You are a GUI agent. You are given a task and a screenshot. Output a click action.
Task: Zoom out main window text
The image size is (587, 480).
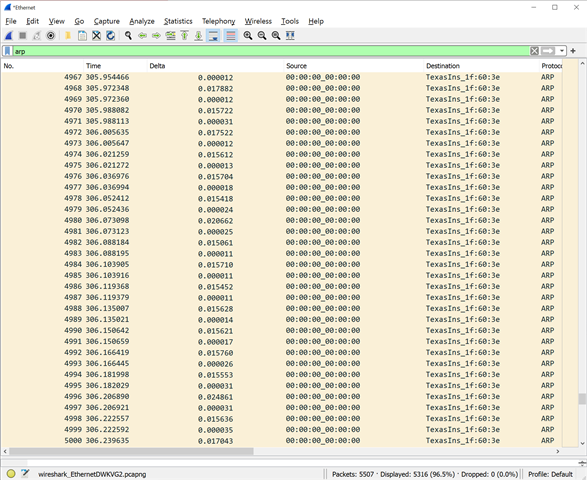click(262, 36)
